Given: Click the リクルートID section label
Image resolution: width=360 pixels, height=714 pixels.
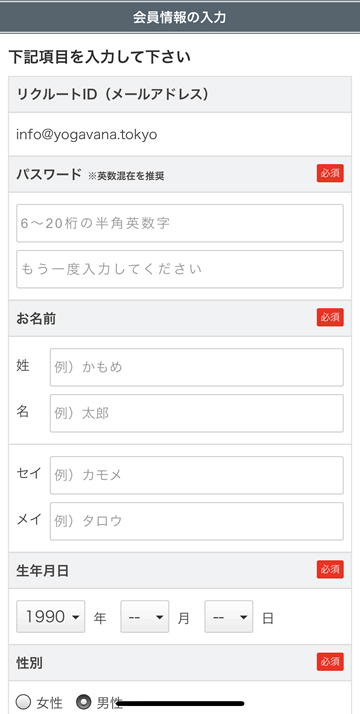Looking at the screenshot, I should 112,95.
